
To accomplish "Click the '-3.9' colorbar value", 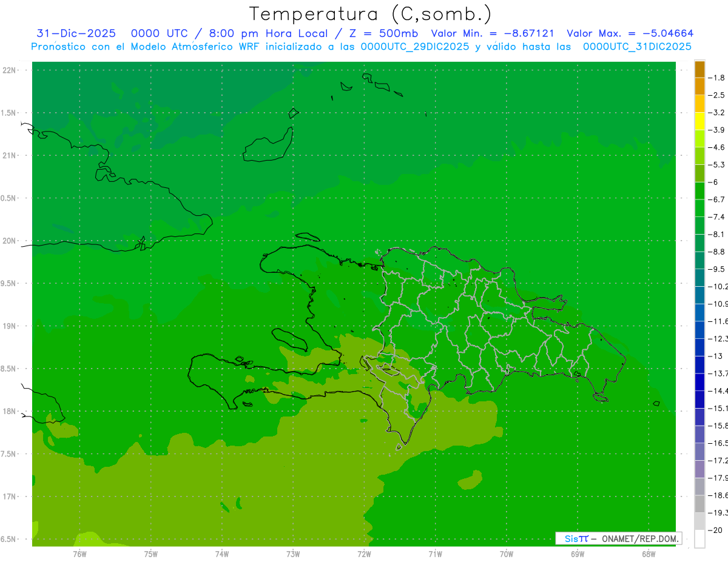I will pyautogui.click(x=716, y=130).
